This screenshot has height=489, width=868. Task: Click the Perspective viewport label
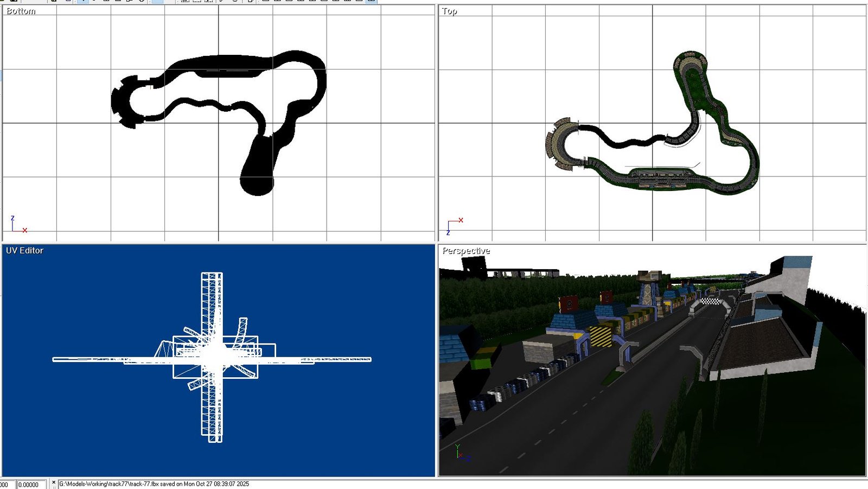tap(465, 251)
